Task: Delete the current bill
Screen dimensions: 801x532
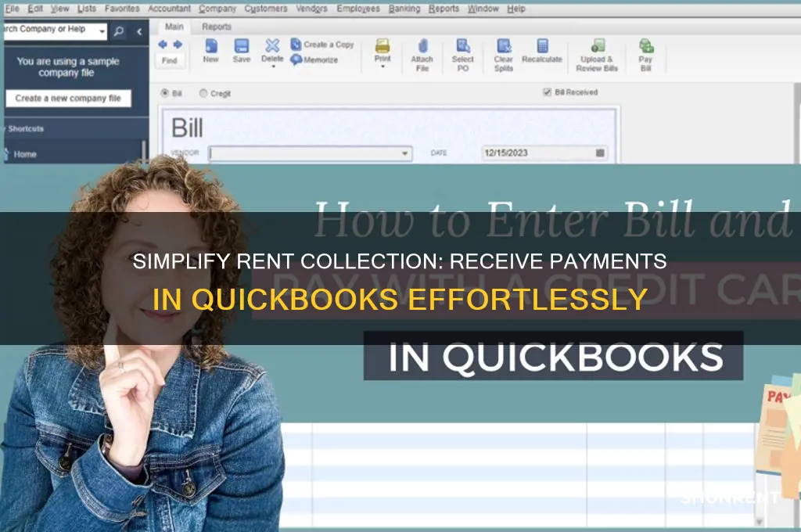Action: [x=272, y=50]
